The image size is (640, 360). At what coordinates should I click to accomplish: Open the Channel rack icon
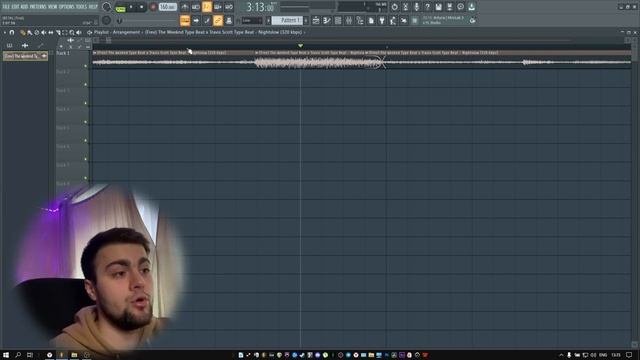tap(338, 20)
